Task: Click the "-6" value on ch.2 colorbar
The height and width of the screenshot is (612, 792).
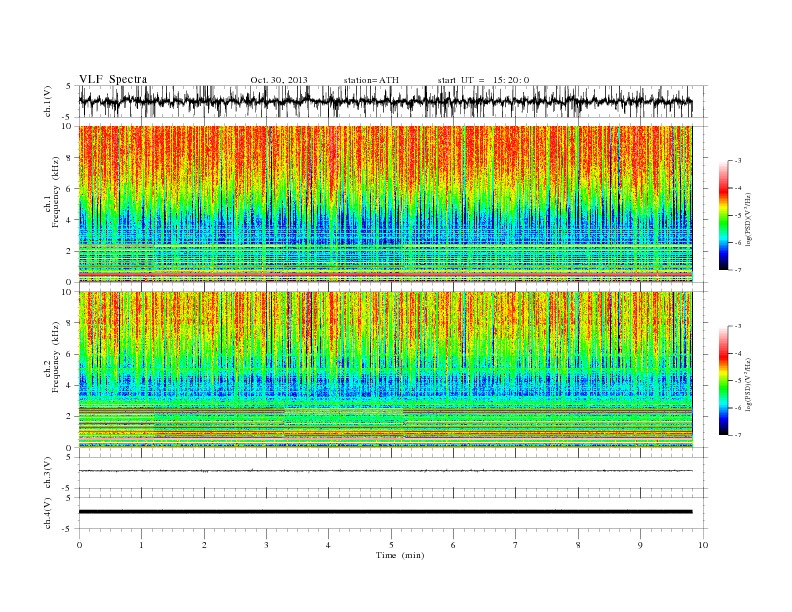Action: [x=736, y=408]
